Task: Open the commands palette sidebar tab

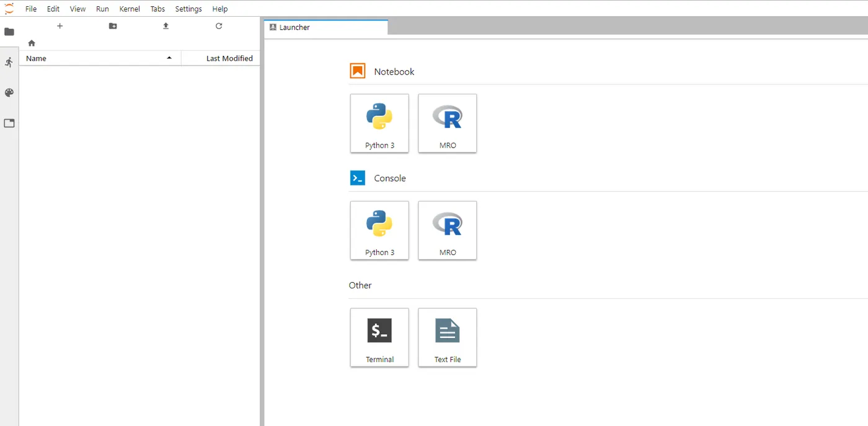Action: coord(9,93)
